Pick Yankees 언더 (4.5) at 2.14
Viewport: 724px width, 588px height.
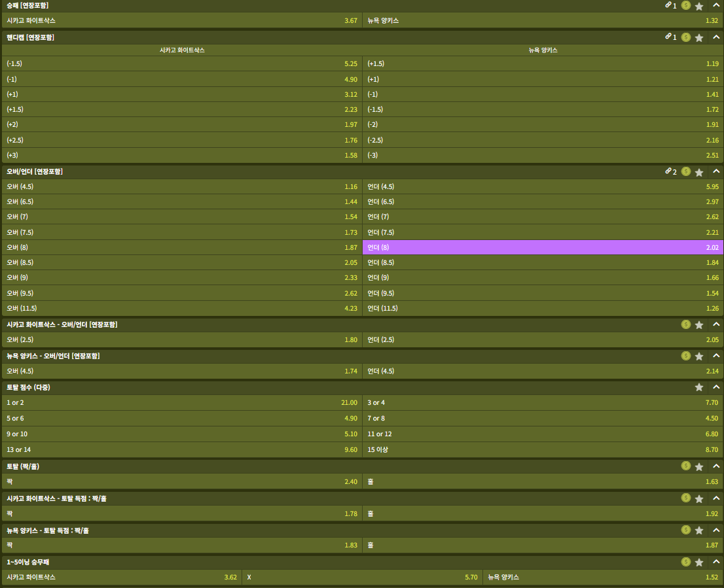click(543, 371)
